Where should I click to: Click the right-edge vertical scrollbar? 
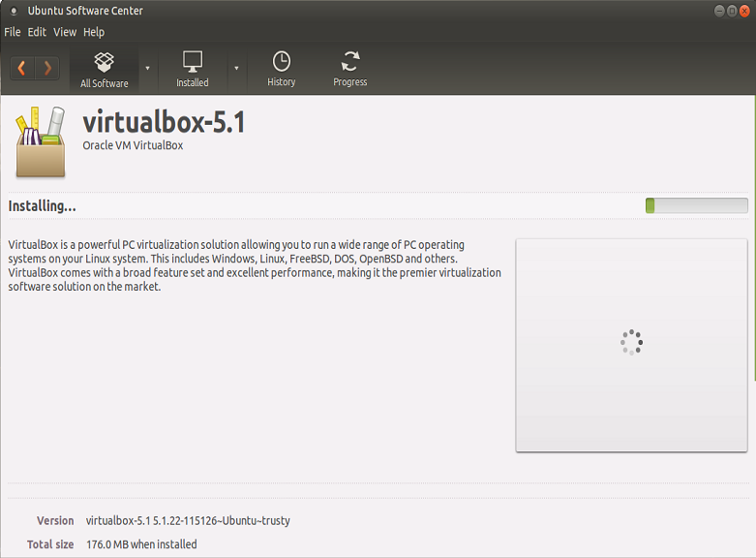pos(754,236)
